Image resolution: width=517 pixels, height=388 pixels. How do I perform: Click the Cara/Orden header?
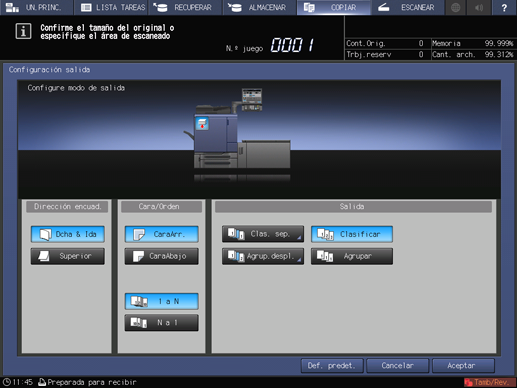tap(162, 207)
